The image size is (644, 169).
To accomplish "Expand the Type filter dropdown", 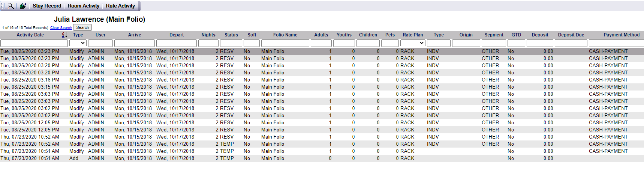I will click(x=78, y=43).
